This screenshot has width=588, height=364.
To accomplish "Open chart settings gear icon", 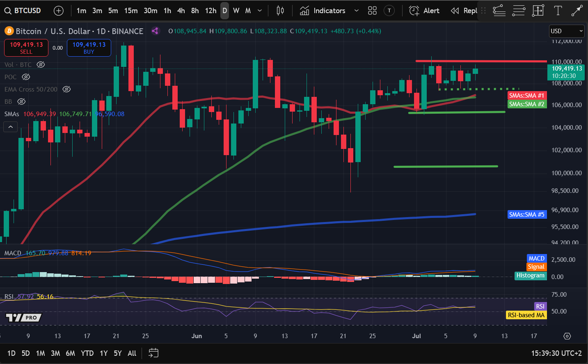I will click(x=567, y=336).
